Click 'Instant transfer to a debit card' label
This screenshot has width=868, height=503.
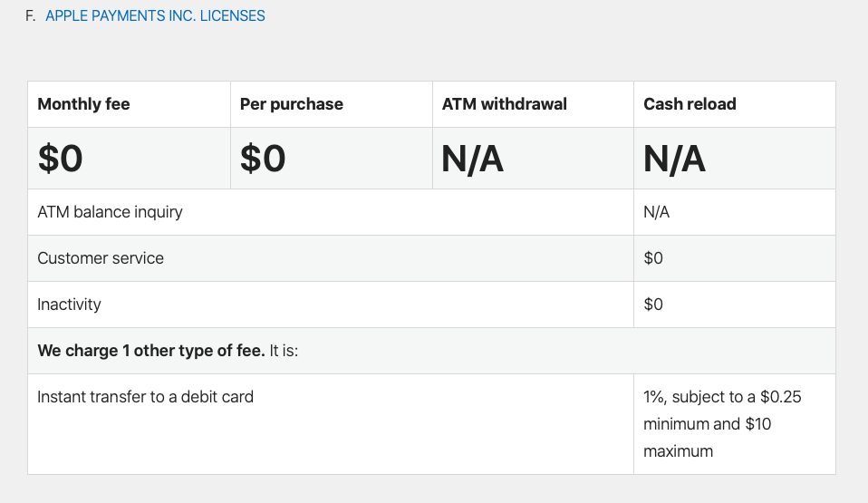(x=145, y=397)
